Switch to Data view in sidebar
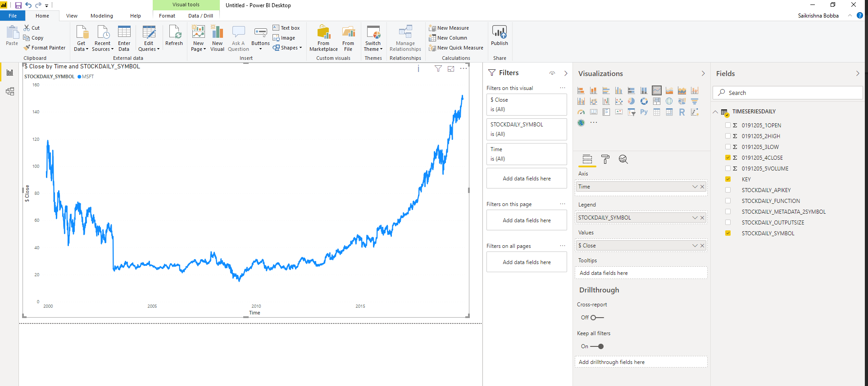 click(10, 92)
